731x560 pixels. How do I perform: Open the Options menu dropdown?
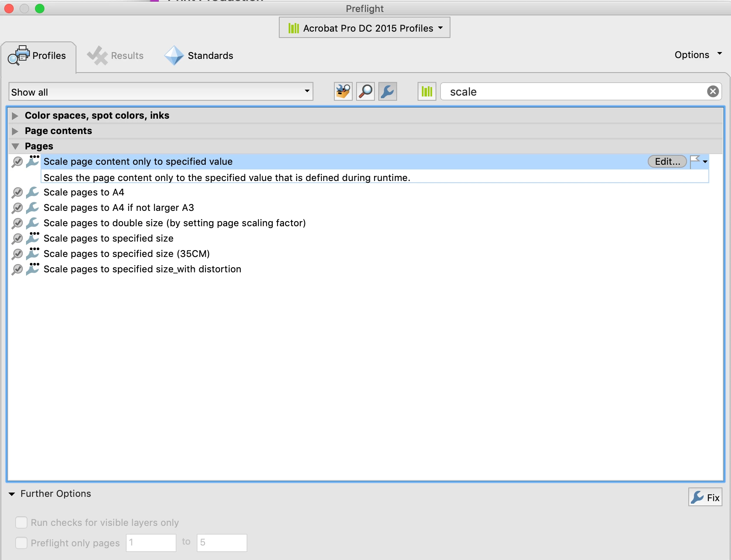coord(698,55)
